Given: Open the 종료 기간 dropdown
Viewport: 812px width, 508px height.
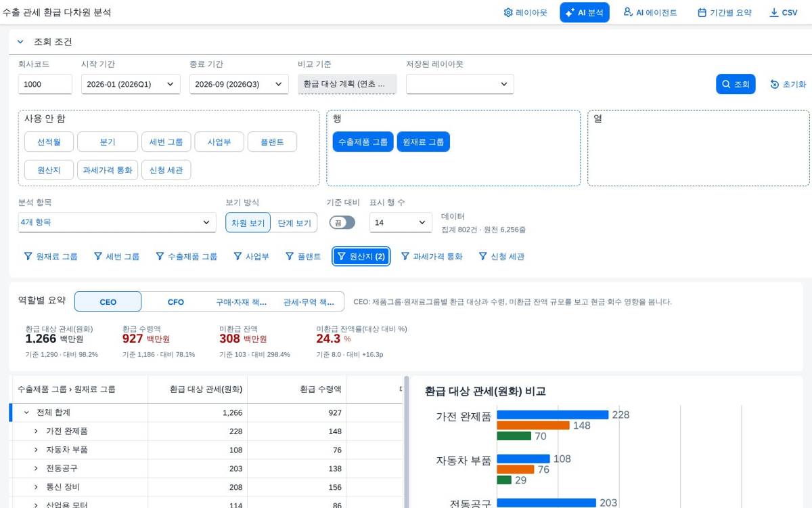Looking at the screenshot, I should 239,84.
